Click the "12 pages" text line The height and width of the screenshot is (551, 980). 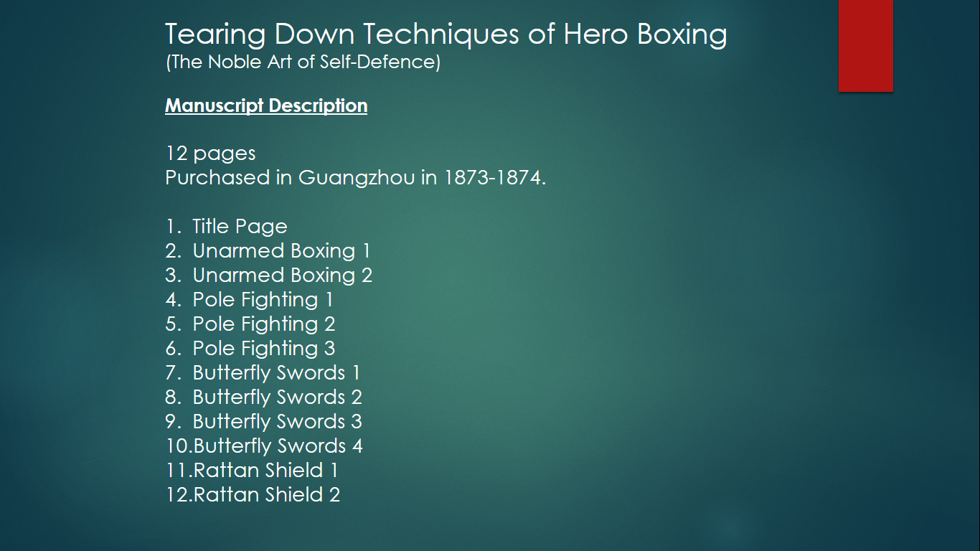210,154
